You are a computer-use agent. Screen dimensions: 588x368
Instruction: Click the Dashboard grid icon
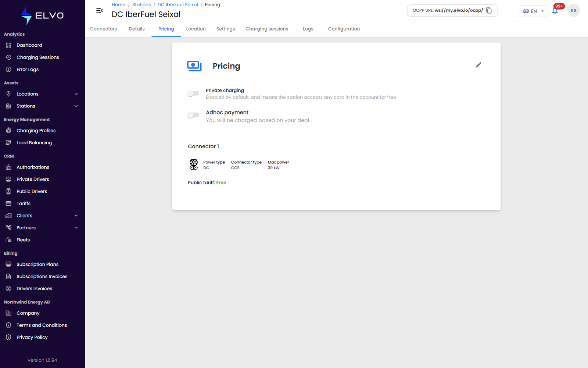[8, 45]
